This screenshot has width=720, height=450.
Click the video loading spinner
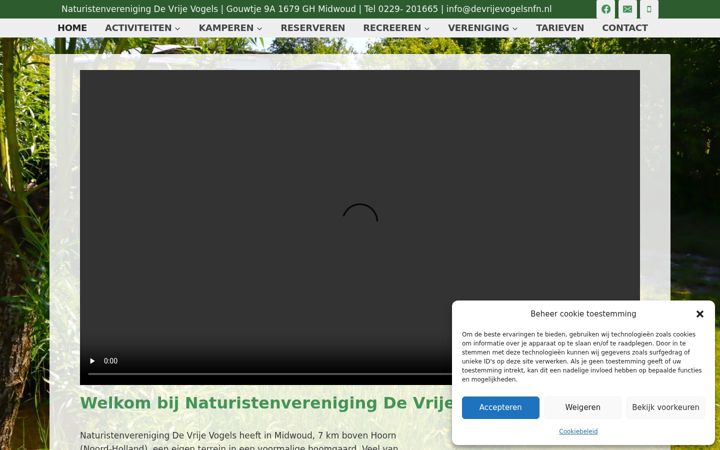click(360, 214)
